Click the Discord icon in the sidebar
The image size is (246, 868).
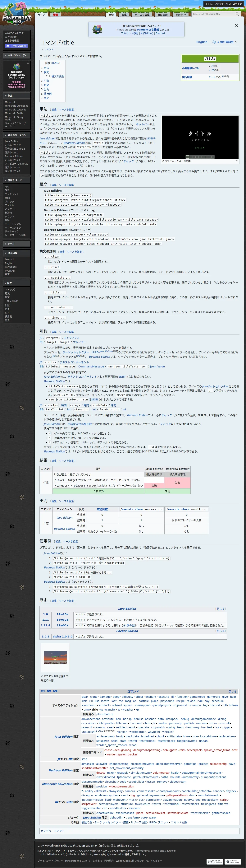tap(8, 46)
